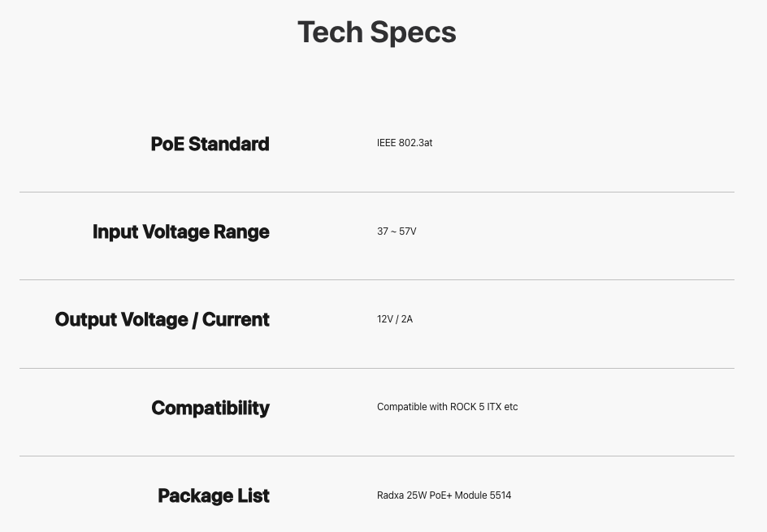Click the PoE Standard label

point(210,144)
